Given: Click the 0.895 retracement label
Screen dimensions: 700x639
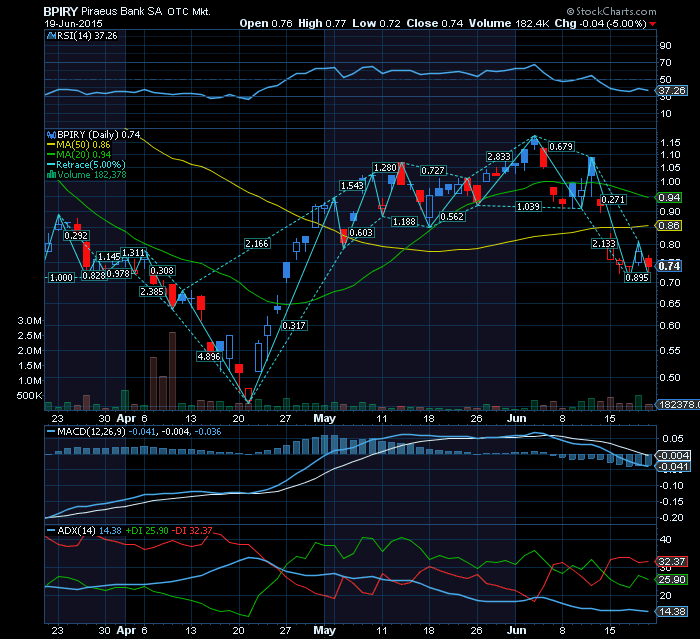Looking at the screenshot, I should [637, 277].
